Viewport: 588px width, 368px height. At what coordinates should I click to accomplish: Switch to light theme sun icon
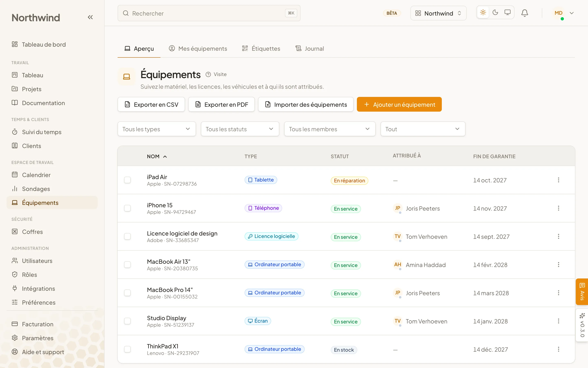(483, 12)
